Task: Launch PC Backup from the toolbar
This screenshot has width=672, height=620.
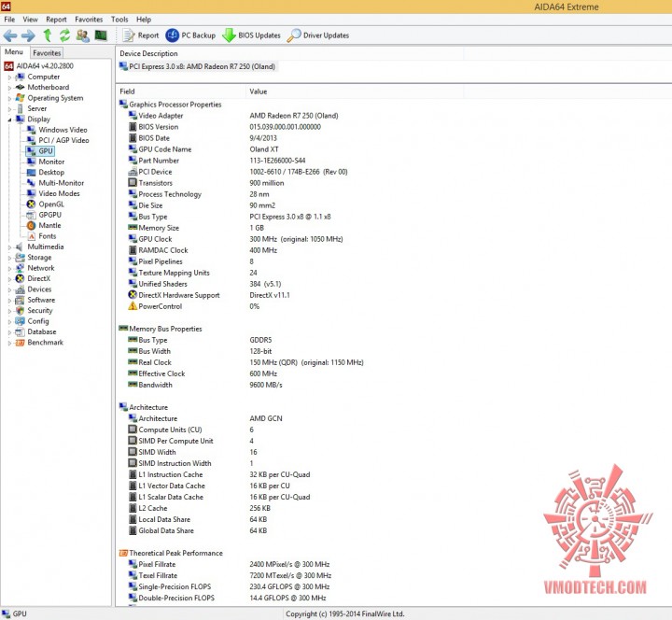Action: 190,35
